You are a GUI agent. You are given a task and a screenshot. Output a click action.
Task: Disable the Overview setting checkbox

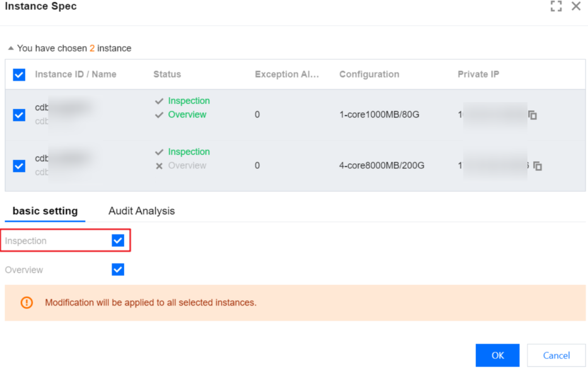click(118, 270)
